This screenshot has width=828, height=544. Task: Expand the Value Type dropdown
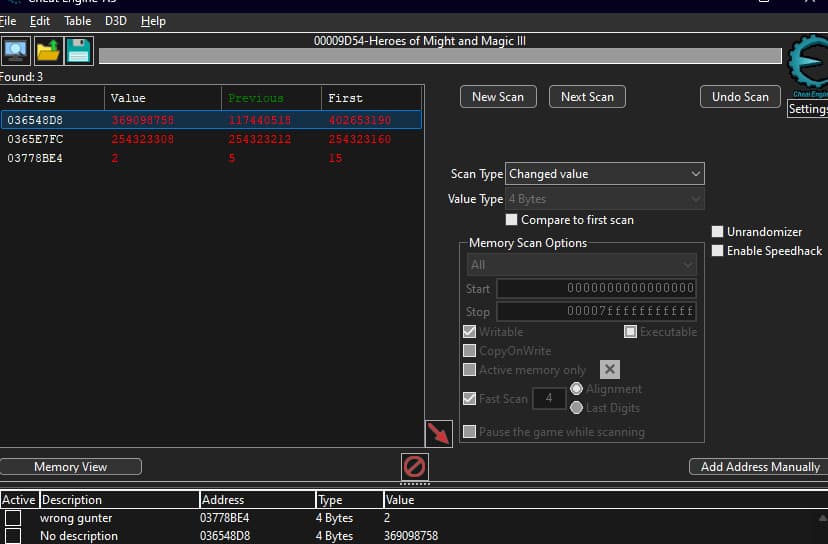(x=605, y=199)
